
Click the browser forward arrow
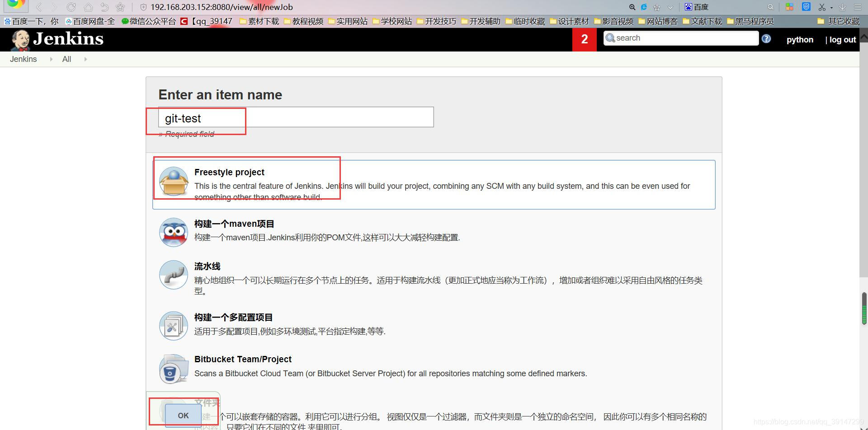coord(55,7)
